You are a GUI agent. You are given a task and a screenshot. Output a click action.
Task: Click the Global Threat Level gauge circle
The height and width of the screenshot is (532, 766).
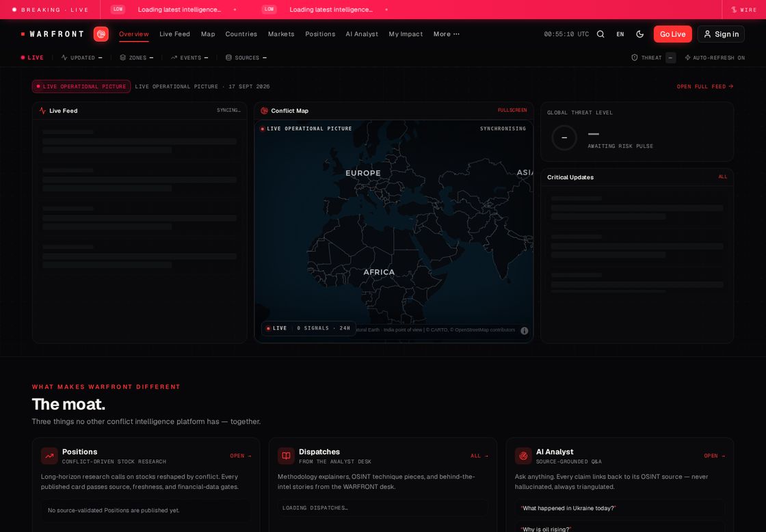564,137
